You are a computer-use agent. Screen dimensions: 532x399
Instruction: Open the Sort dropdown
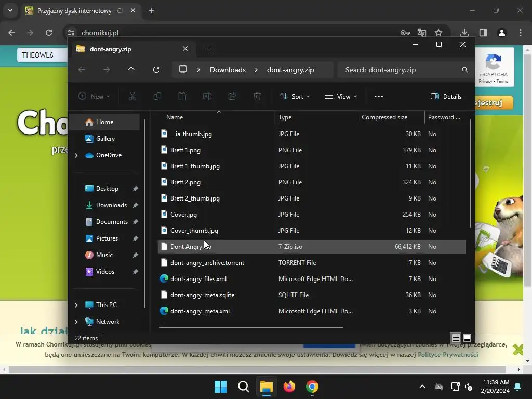point(295,96)
